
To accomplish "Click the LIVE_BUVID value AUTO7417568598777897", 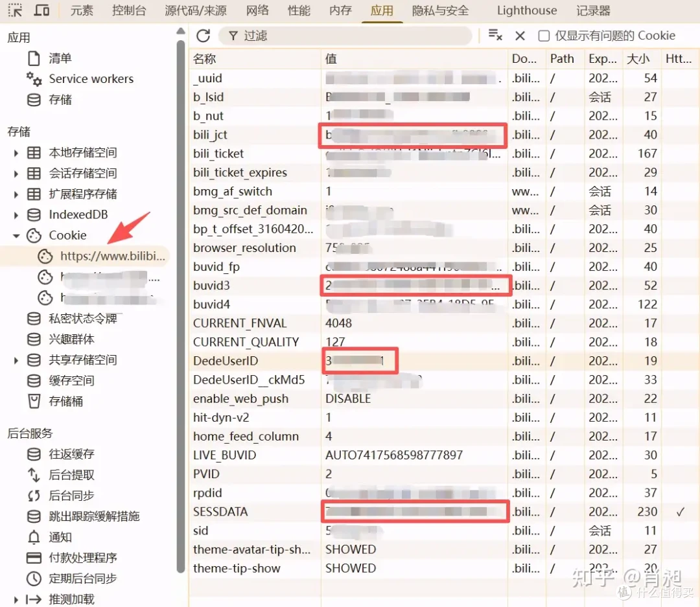I will pos(394,455).
